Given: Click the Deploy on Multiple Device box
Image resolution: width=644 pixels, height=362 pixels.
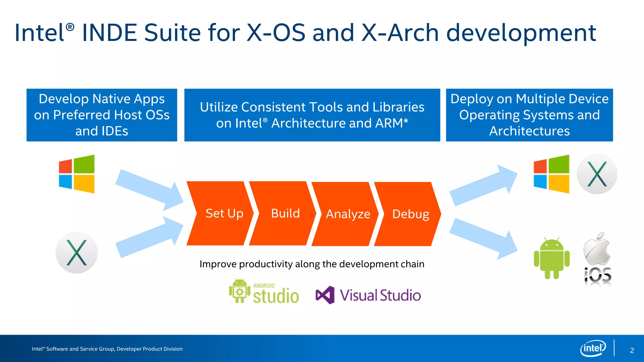Looking at the screenshot, I should click(x=529, y=115).
